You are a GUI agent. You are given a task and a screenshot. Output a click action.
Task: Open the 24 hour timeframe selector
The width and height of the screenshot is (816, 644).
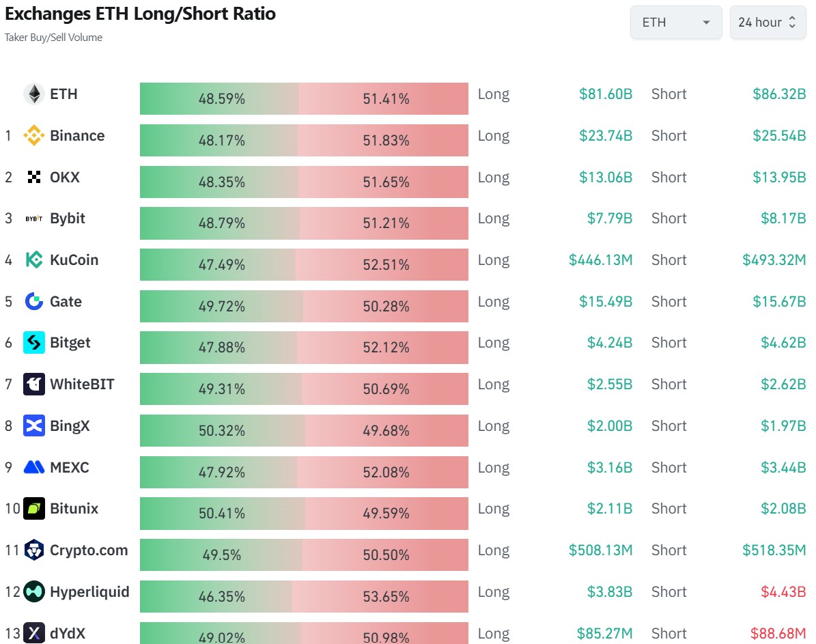click(768, 22)
